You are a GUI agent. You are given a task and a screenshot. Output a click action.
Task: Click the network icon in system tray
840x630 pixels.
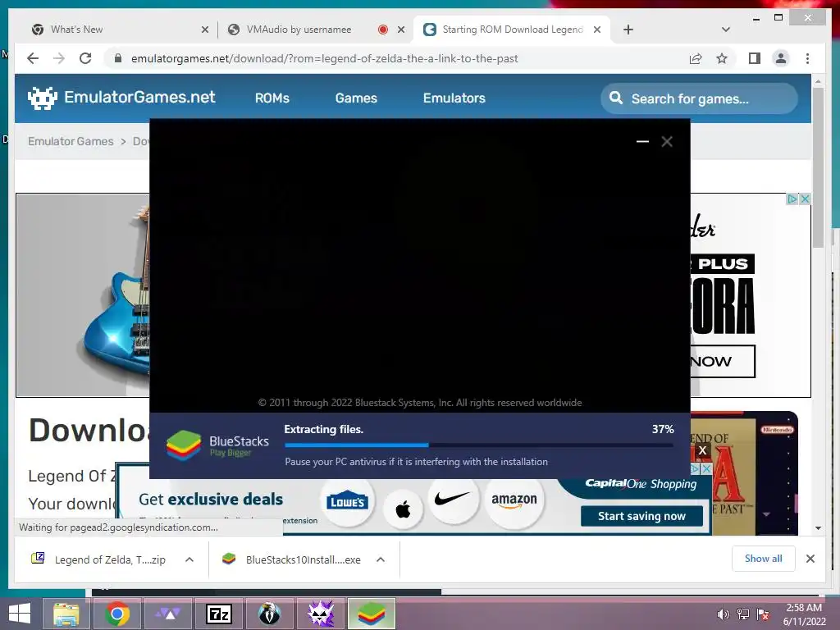pos(743,614)
